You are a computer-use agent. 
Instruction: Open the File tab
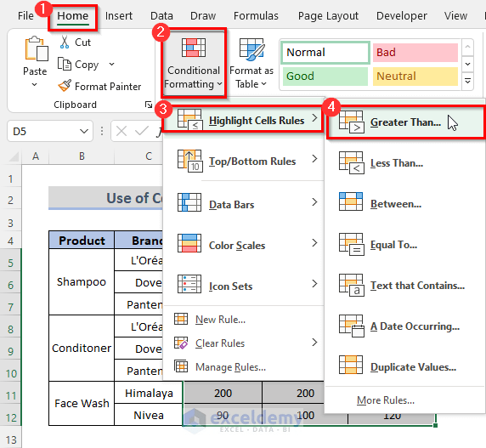[x=25, y=16]
